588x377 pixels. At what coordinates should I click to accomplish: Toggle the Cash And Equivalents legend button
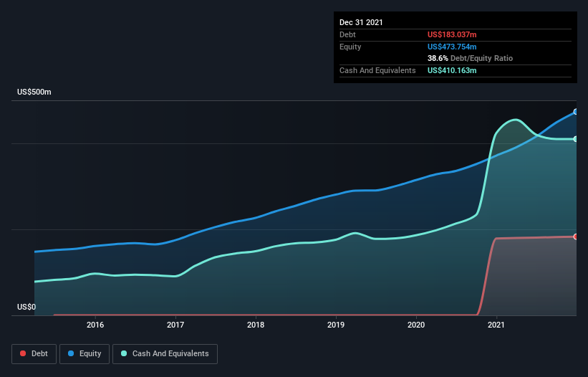coord(165,354)
